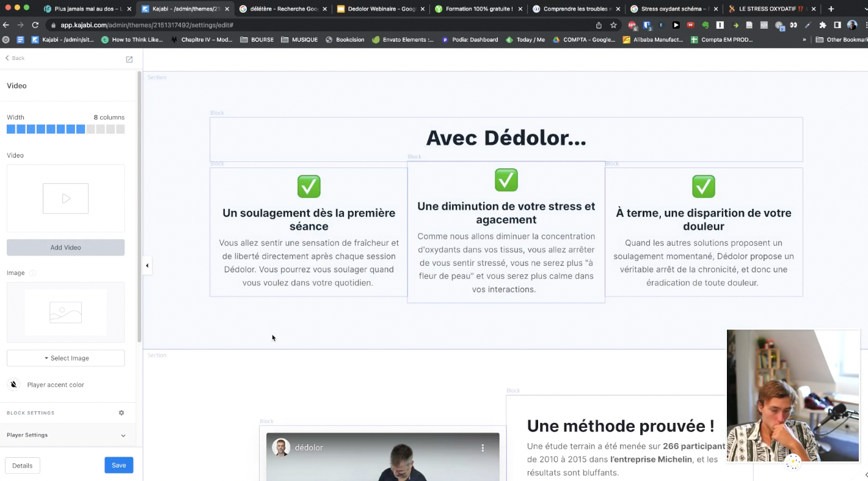Bookmark this page with the star icon
The height and width of the screenshot is (481, 868).
[613, 25]
